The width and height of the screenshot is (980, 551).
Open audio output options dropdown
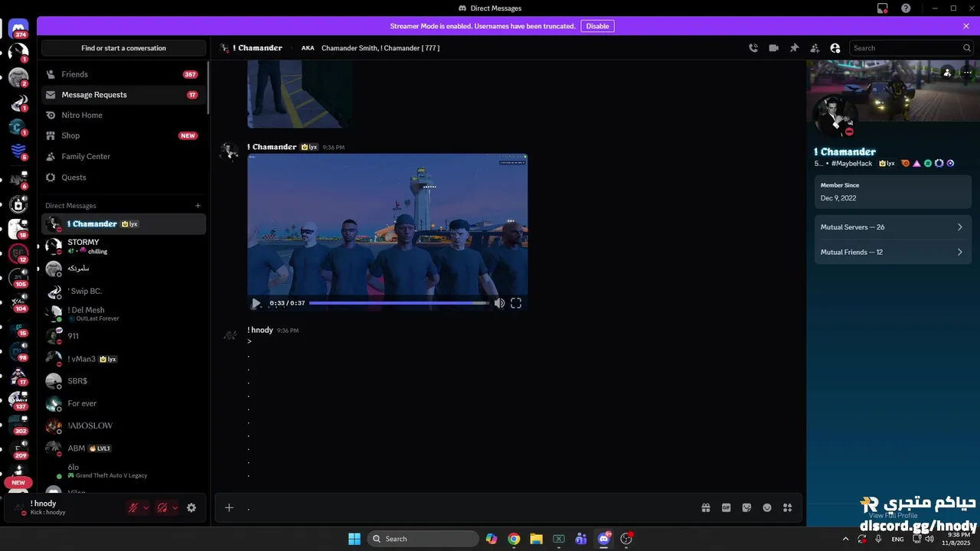click(175, 507)
